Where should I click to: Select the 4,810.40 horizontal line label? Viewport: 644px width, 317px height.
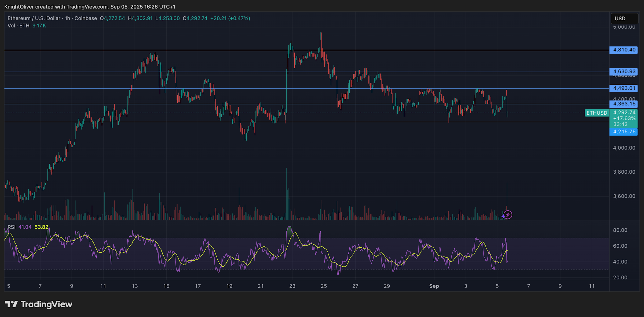click(x=623, y=50)
